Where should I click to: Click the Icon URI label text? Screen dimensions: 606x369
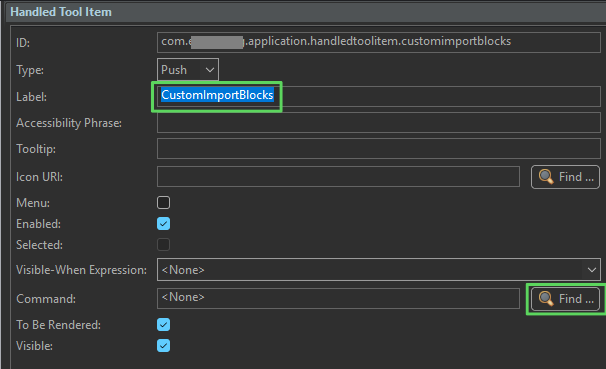click(39, 177)
